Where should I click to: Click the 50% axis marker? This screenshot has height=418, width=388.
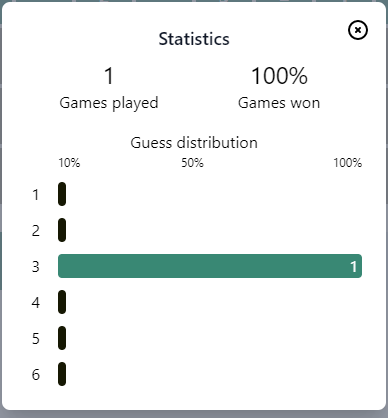tap(192, 163)
